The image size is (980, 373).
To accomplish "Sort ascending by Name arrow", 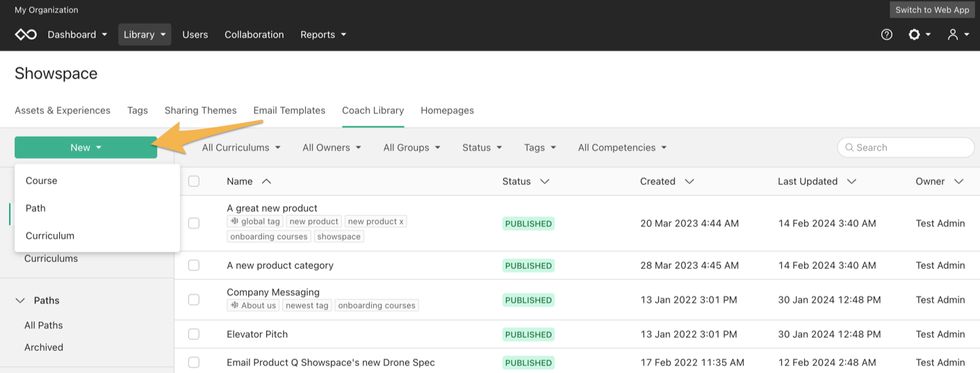I will [x=266, y=181].
